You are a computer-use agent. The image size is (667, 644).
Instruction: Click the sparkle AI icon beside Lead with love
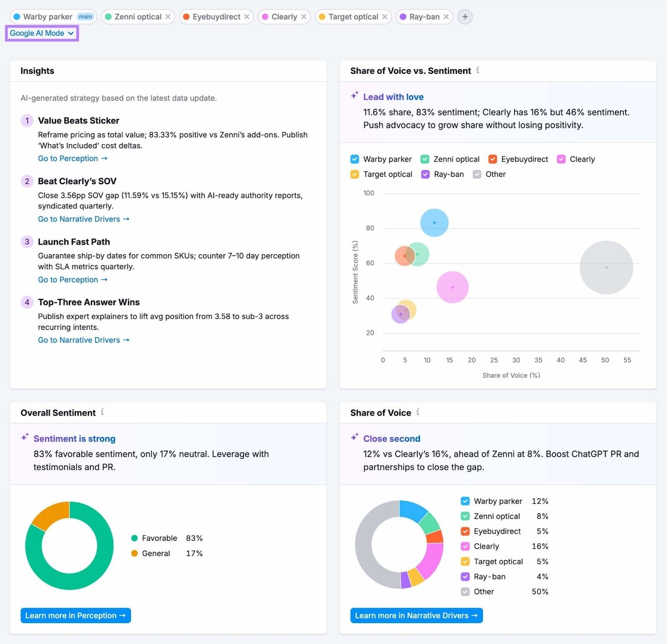click(x=354, y=95)
